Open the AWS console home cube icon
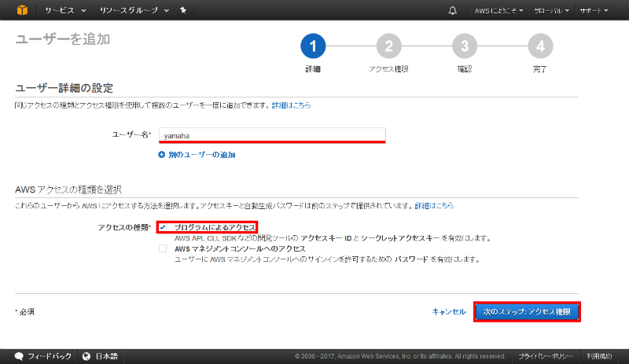629x364 pixels. (x=23, y=10)
